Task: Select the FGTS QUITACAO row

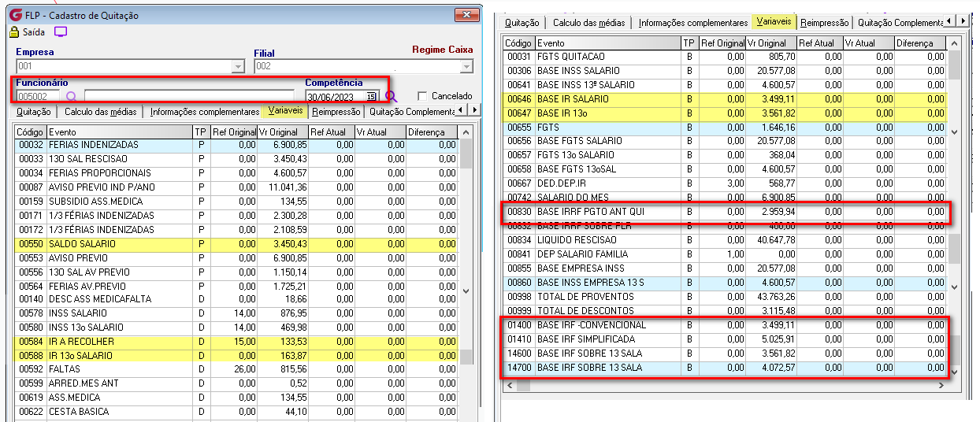Action: click(x=725, y=57)
